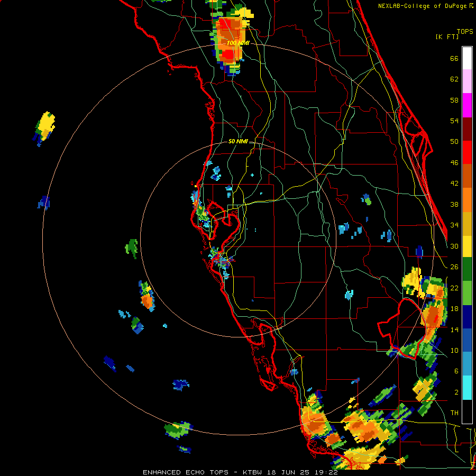Image resolution: width=476 pixels, height=476 pixels.
Task: Click the '2' value on the legend
Action: (456, 392)
